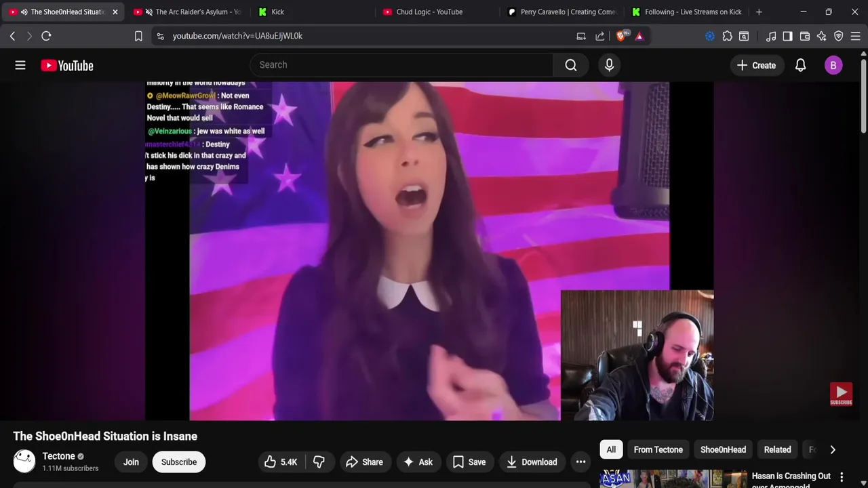Click the install/cast screen icon in address bar
The image size is (868, 488).
point(581,36)
